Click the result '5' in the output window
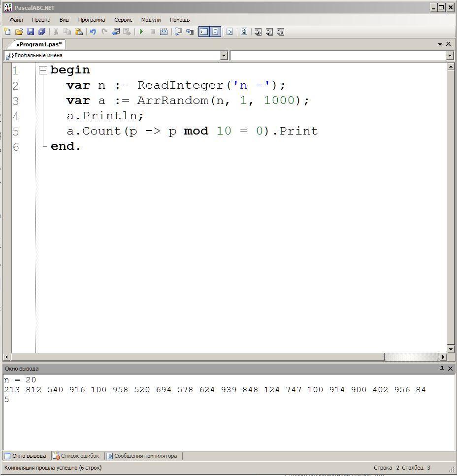Viewport: 457px width, 476px height. pos(7,400)
